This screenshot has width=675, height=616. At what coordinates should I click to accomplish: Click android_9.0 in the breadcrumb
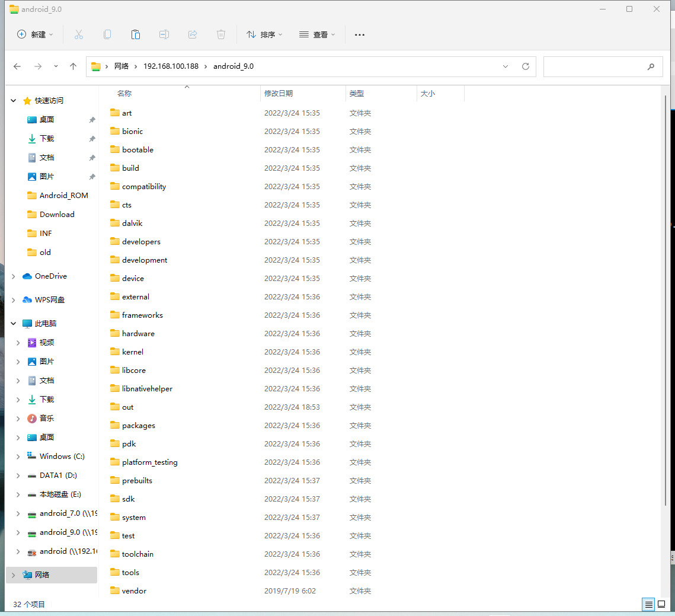click(233, 66)
